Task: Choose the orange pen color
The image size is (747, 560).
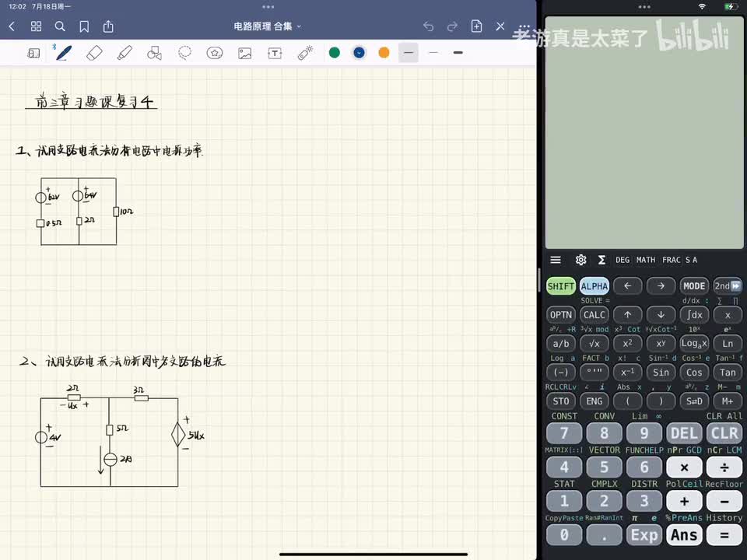Action: pyautogui.click(x=384, y=52)
